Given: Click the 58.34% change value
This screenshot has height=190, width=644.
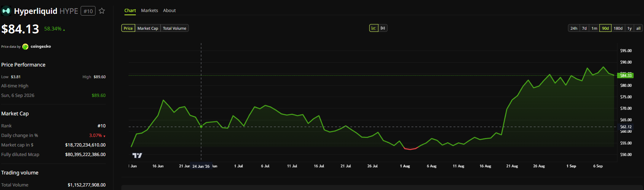Looking at the screenshot, I should click(53, 29).
